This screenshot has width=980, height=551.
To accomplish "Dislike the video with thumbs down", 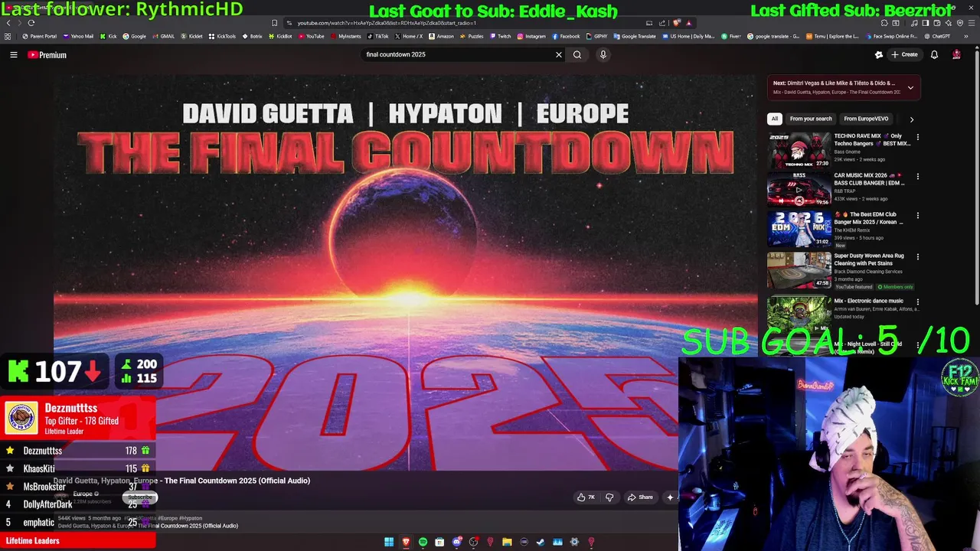I will click(609, 497).
